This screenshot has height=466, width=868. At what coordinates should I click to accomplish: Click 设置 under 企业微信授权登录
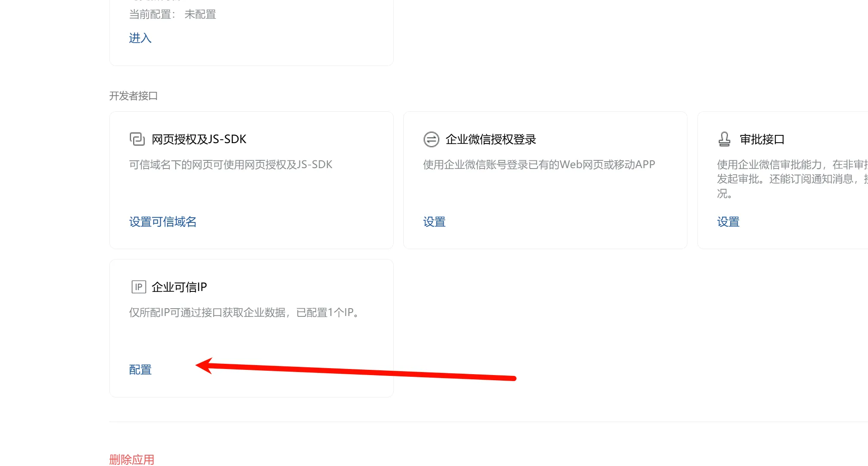coord(434,222)
